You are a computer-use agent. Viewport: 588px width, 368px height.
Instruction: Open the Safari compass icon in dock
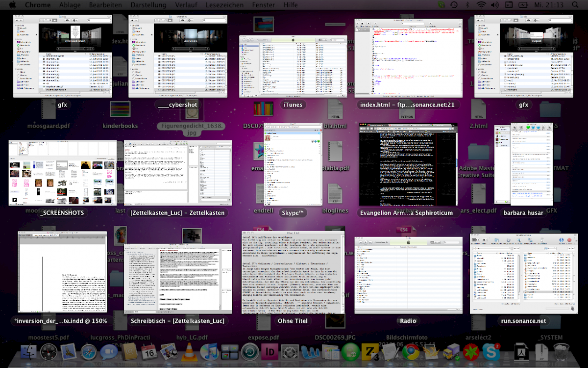(88, 351)
